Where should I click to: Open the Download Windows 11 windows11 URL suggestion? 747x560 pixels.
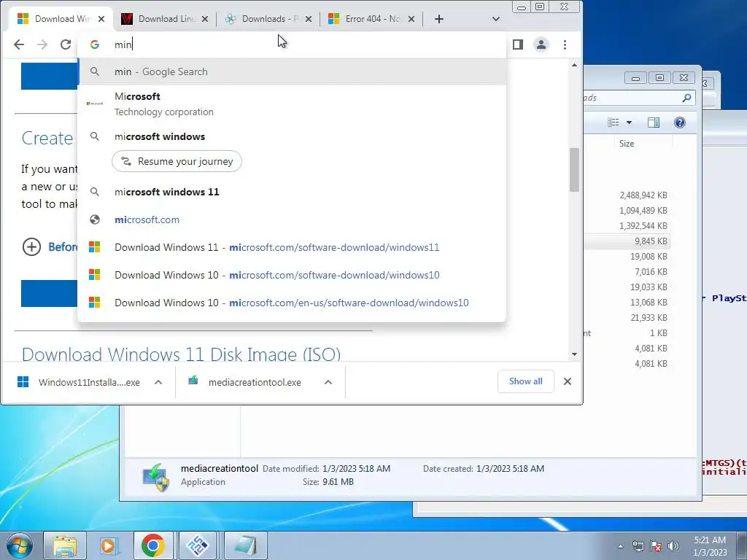292,247
